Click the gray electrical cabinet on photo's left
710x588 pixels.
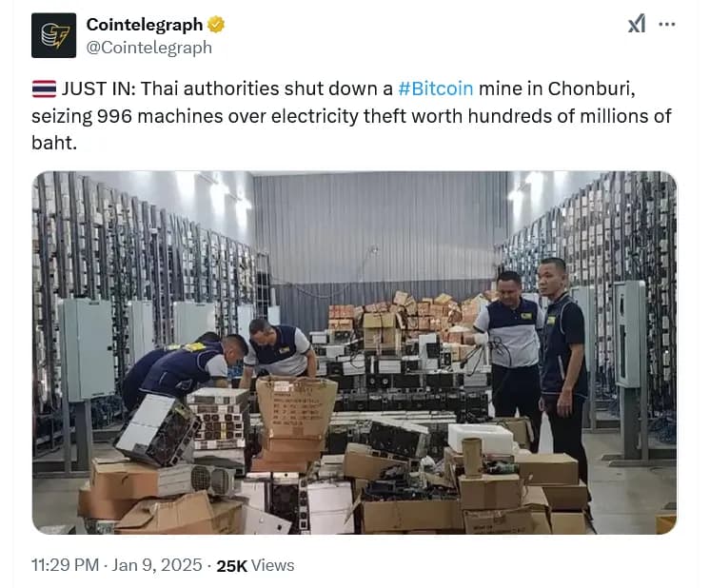pyautogui.click(x=88, y=349)
